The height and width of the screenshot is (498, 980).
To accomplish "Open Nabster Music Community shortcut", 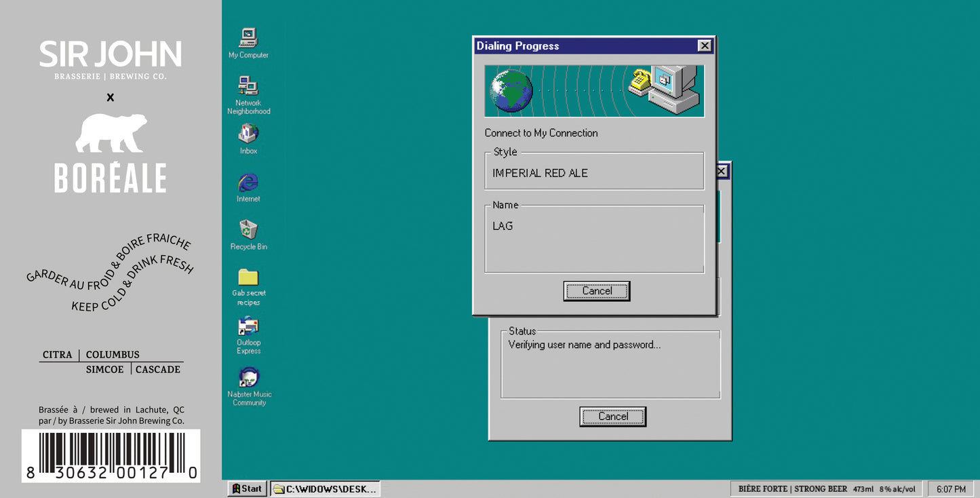I will [x=249, y=378].
